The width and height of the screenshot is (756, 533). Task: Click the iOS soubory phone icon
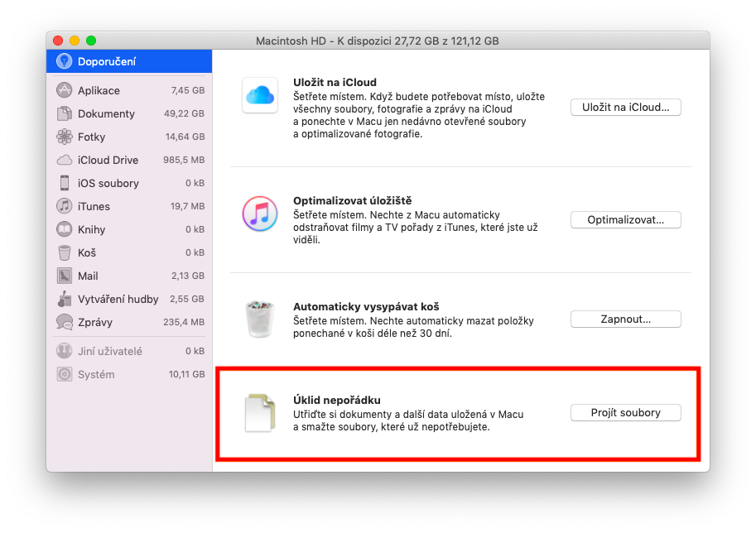[64, 183]
